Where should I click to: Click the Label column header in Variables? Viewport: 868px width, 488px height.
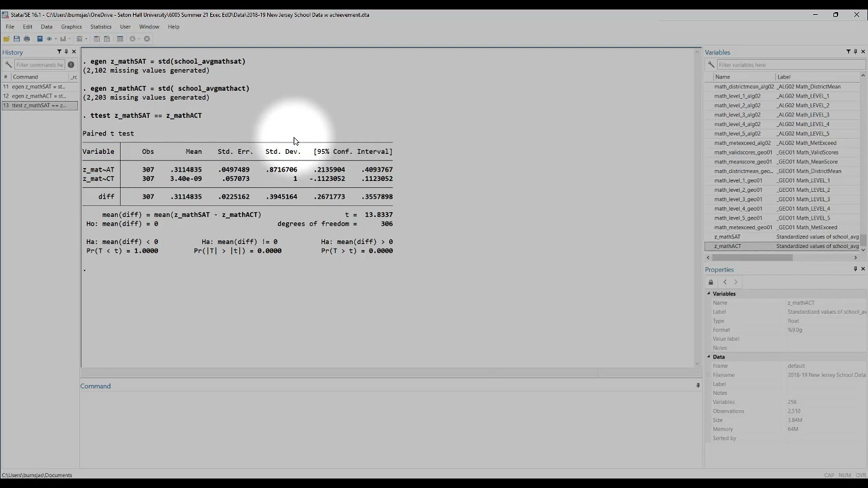[818, 77]
